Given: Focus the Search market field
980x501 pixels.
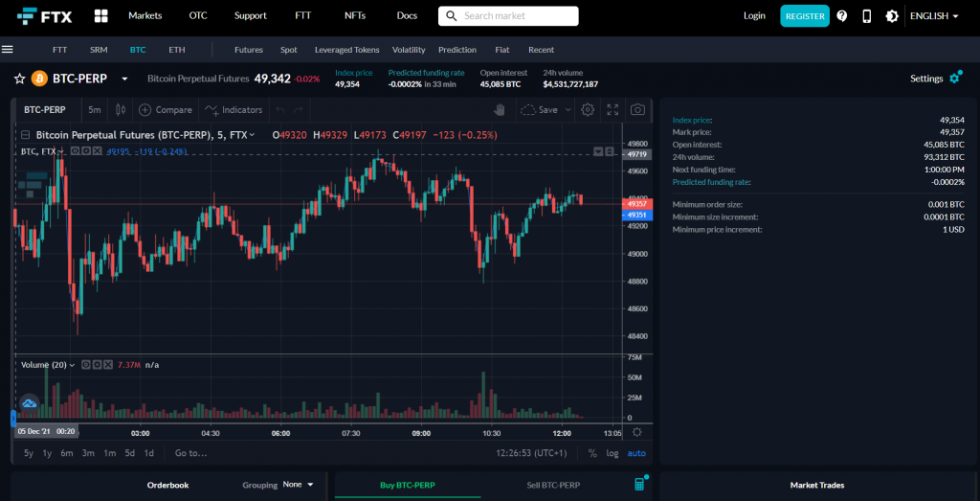Looking at the screenshot, I should point(508,15).
